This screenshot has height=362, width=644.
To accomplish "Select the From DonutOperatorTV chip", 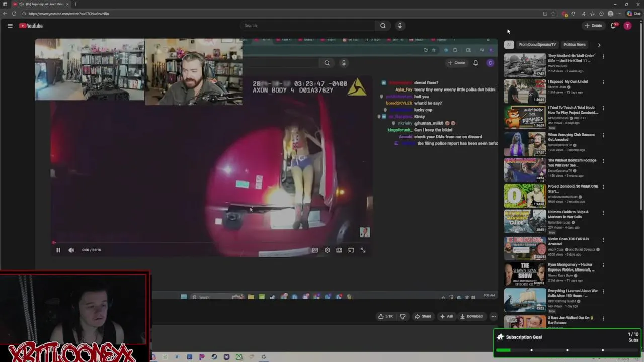I will coord(537,45).
